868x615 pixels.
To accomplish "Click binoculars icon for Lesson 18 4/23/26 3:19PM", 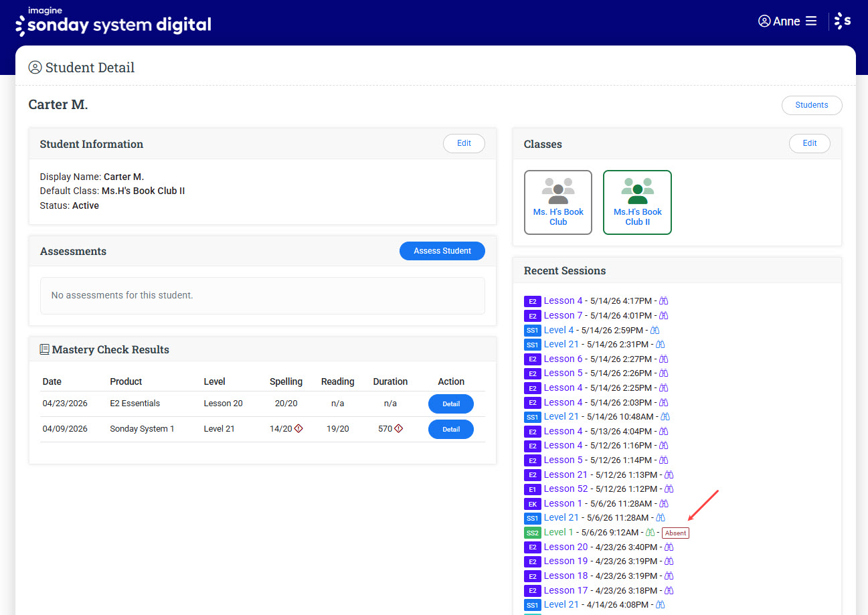I will 669,576.
